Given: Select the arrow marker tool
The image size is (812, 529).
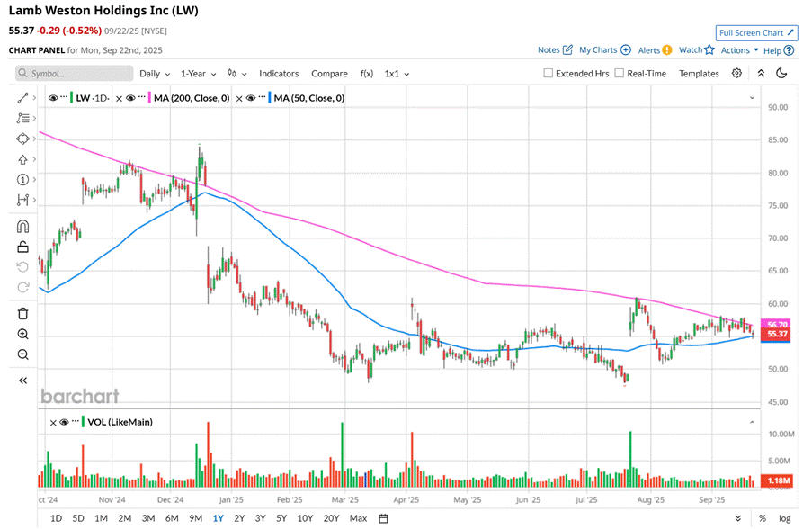Looking at the screenshot, I should 22,159.
